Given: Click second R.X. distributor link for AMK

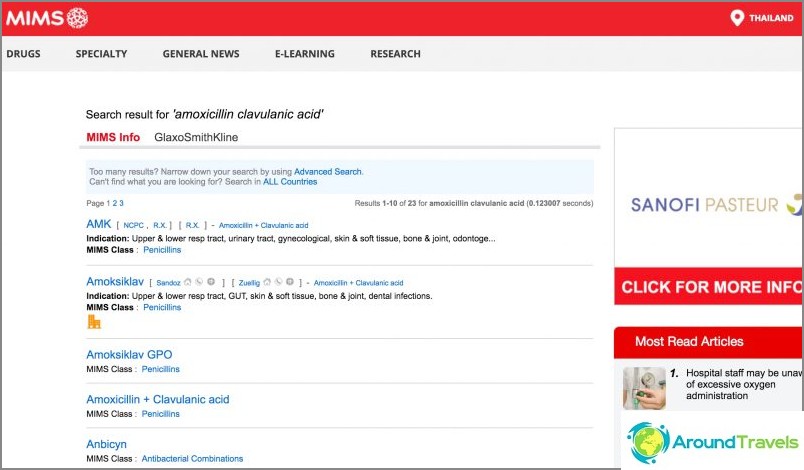Looking at the screenshot, I should [x=192, y=226].
